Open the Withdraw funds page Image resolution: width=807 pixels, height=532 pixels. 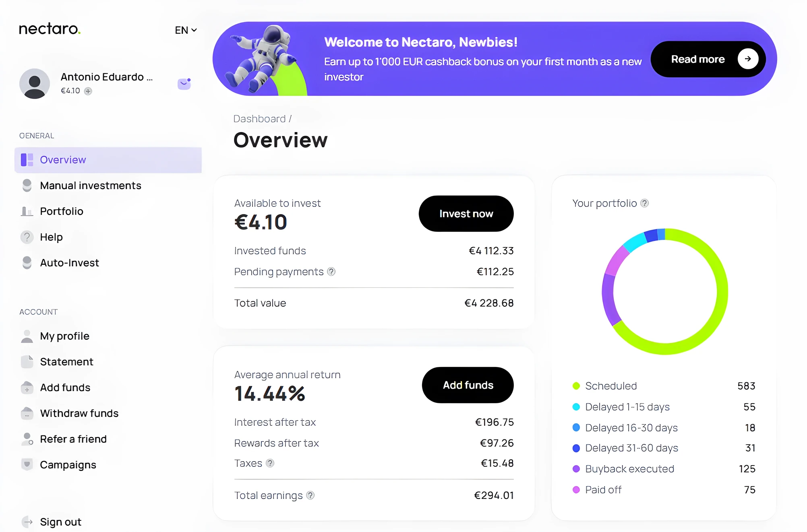pyautogui.click(x=79, y=413)
